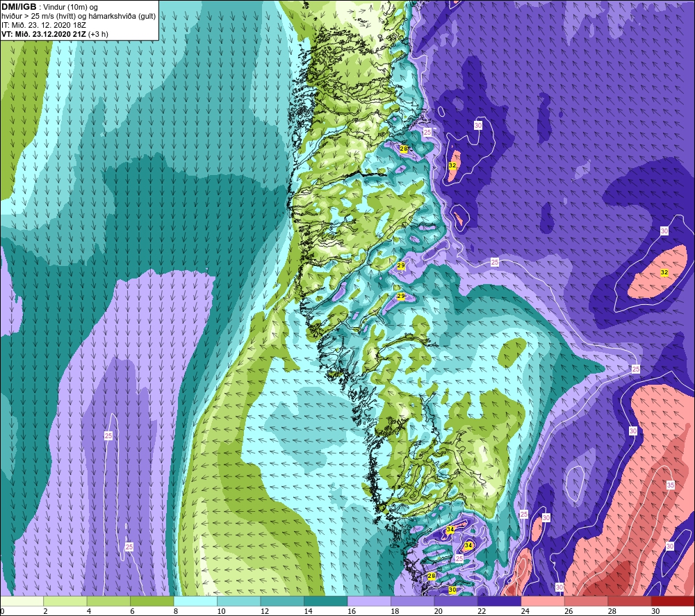Click the 12–14 m/s teal legend swatch
Screen dimensions: 695x616
pyautogui.click(x=282, y=601)
